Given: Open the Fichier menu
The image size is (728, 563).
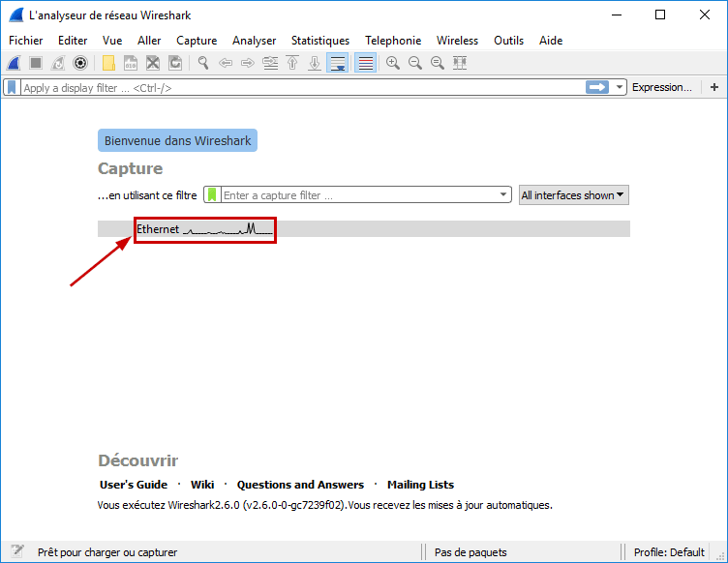Looking at the screenshot, I should [x=25, y=41].
